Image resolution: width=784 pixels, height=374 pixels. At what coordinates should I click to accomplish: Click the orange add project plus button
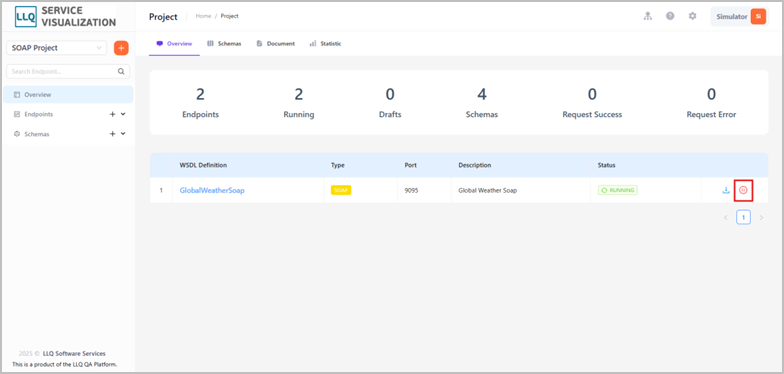121,48
